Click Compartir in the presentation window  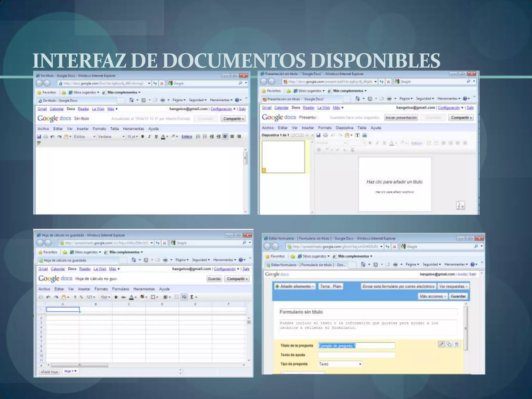(461, 118)
